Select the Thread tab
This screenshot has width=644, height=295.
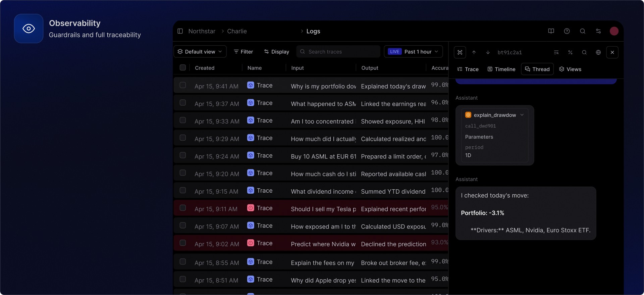537,69
